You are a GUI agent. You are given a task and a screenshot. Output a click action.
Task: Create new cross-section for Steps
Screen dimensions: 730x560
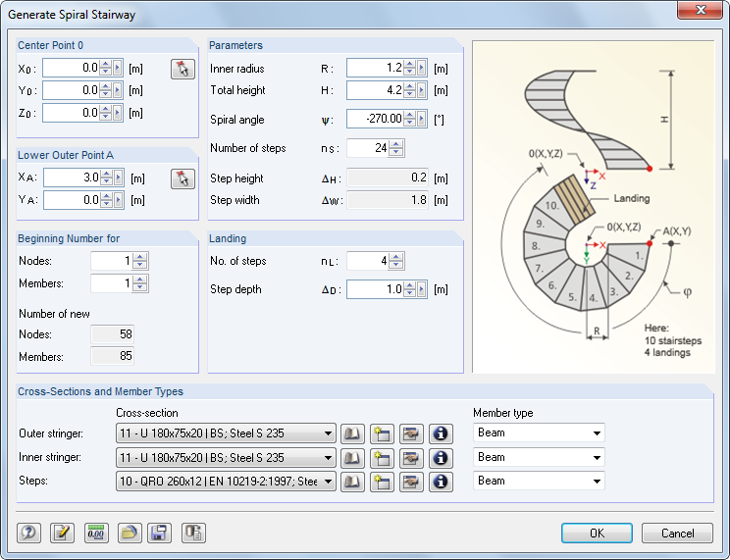382,482
